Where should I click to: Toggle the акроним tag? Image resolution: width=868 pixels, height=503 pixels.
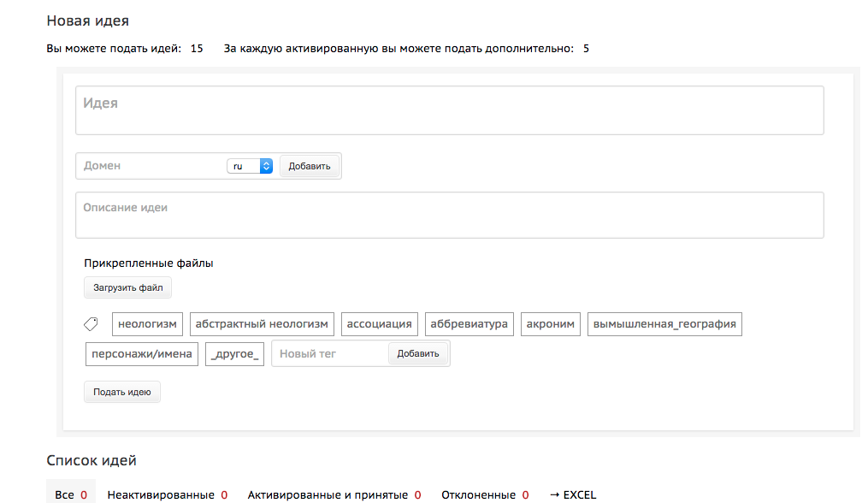550,324
